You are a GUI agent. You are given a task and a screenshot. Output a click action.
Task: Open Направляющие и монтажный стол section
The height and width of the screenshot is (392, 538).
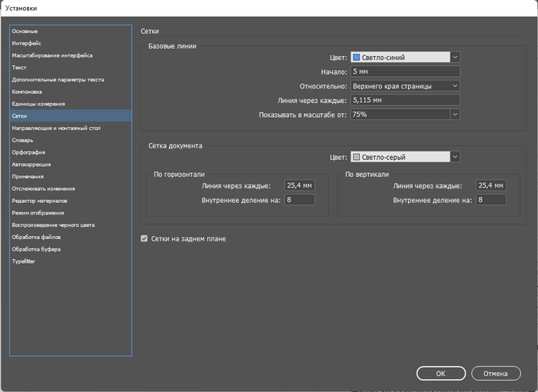[55, 128]
